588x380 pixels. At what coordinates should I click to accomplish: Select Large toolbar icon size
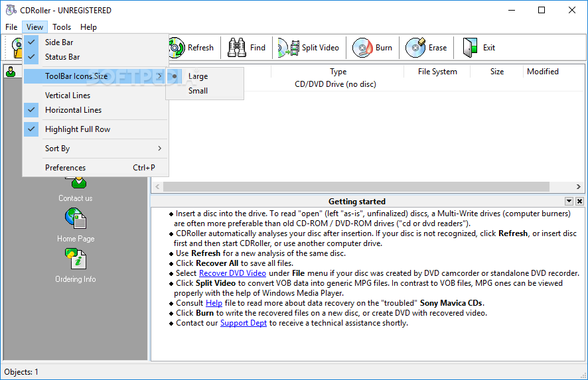pyautogui.click(x=205, y=76)
